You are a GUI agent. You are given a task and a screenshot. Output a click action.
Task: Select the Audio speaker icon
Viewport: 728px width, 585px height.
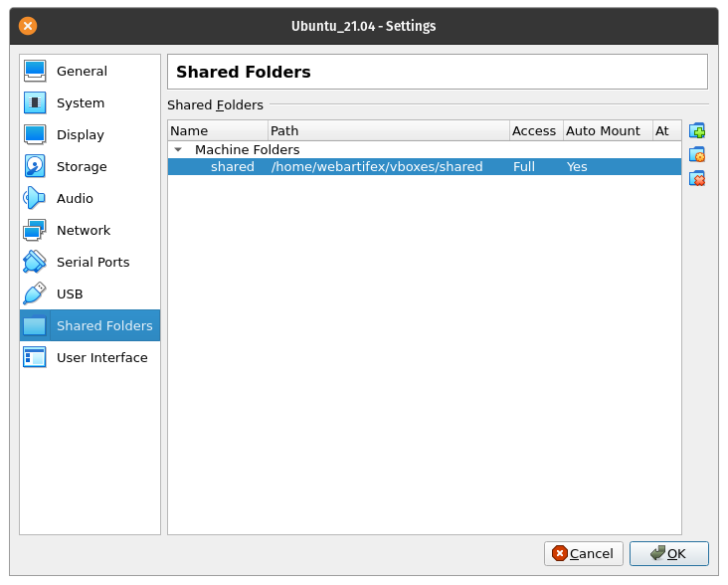point(35,198)
